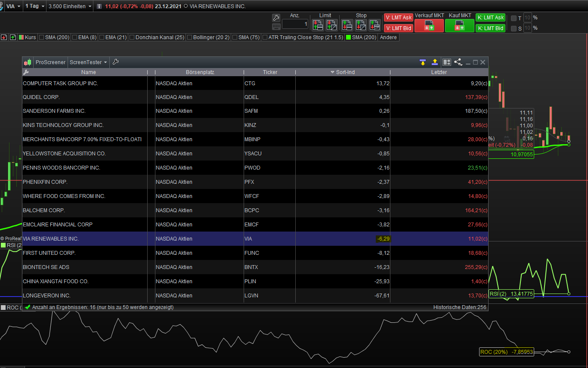Viewport: 588px width, 368px height.
Task: Open the ScreenTester dropdown
Action: [x=88, y=62]
